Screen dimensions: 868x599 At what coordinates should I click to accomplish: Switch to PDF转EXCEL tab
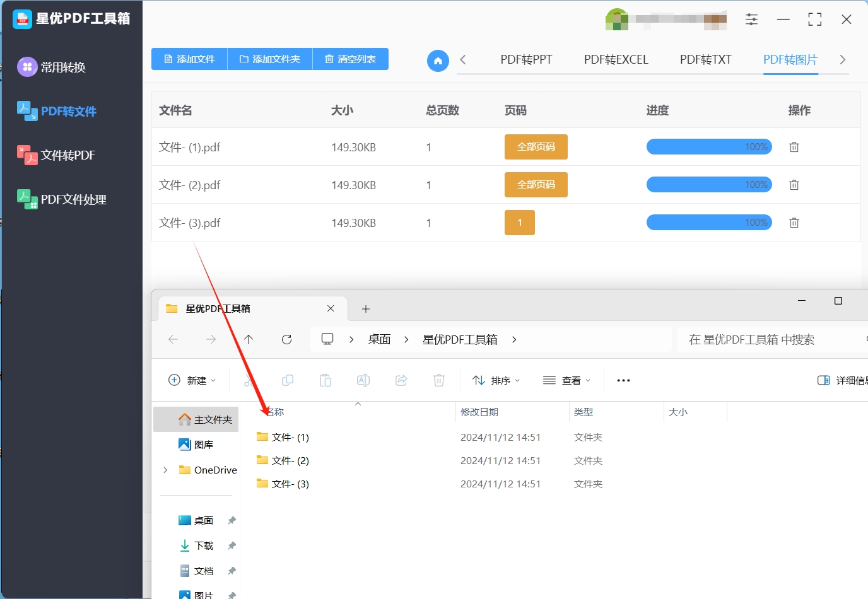click(616, 60)
